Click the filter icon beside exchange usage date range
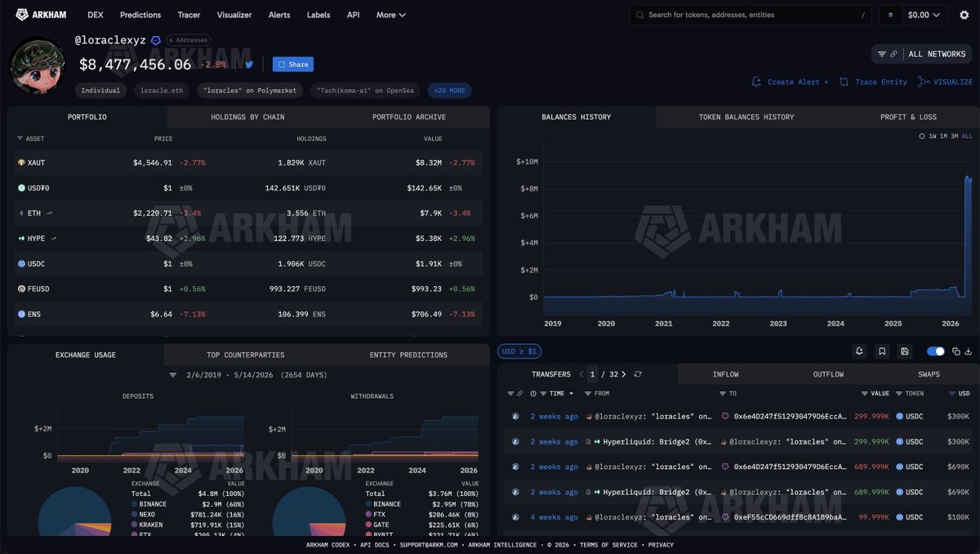 [173, 375]
